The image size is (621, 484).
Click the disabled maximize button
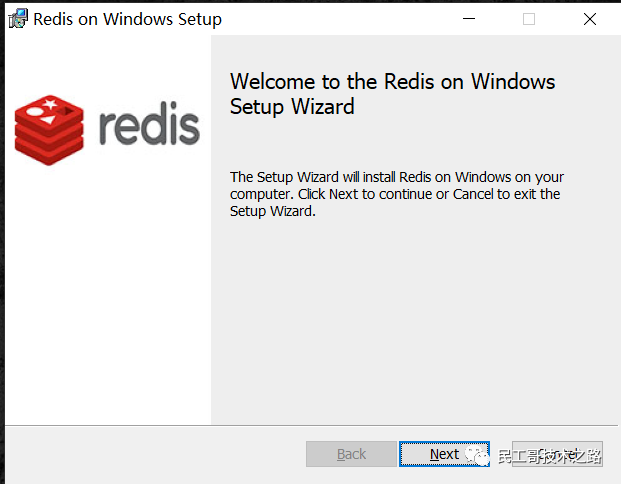529,19
